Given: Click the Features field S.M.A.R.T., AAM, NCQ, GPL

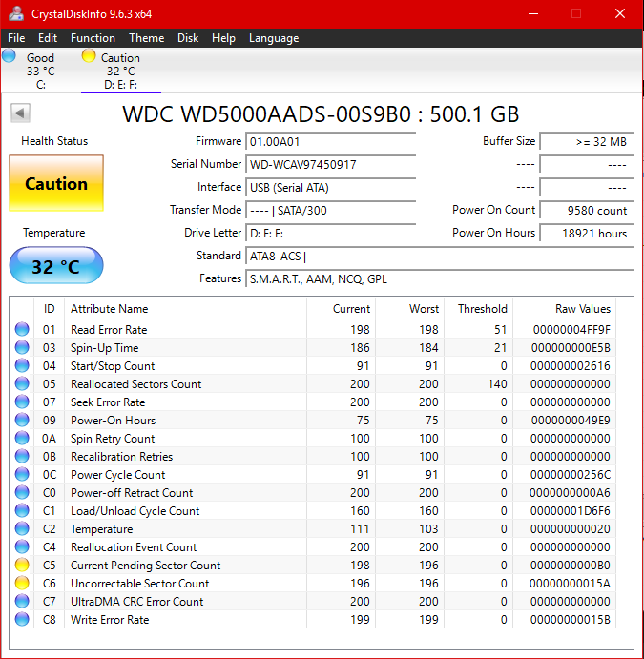Looking at the screenshot, I should click(440, 279).
